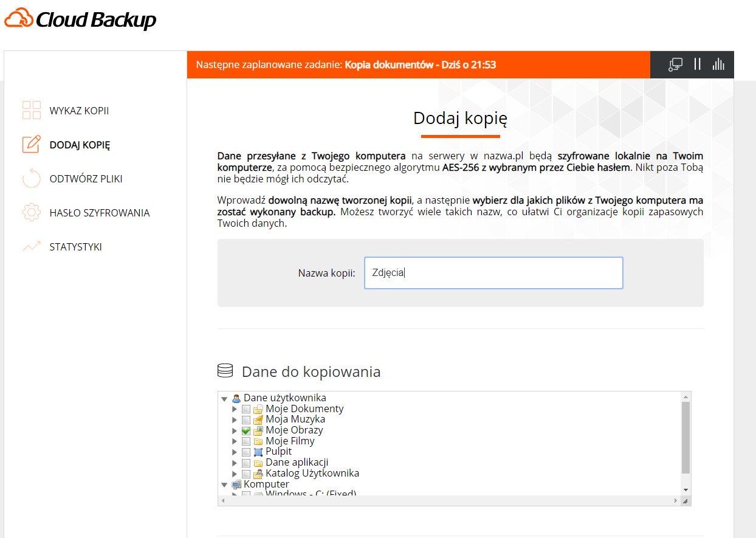Click the Moje Obrazy folder icon
Image resolution: width=756 pixels, height=538 pixels.
[258, 430]
